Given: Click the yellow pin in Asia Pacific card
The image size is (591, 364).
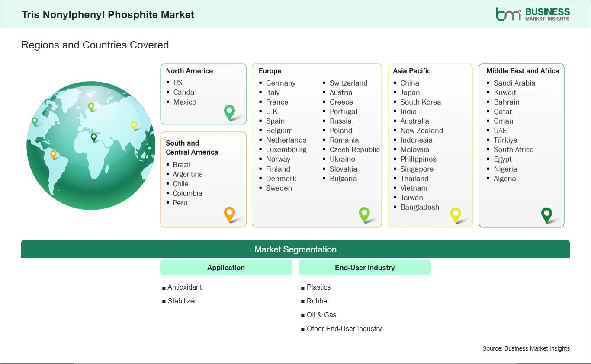Looking at the screenshot, I should tap(456, 215).
